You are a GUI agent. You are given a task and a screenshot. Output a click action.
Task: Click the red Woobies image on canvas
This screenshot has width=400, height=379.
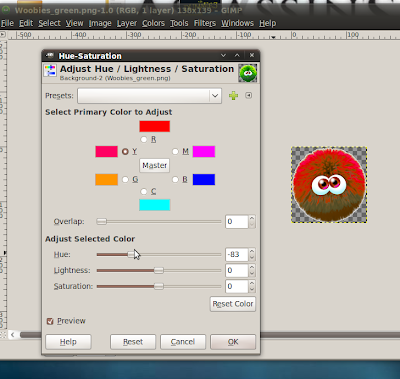pos(329,185)
